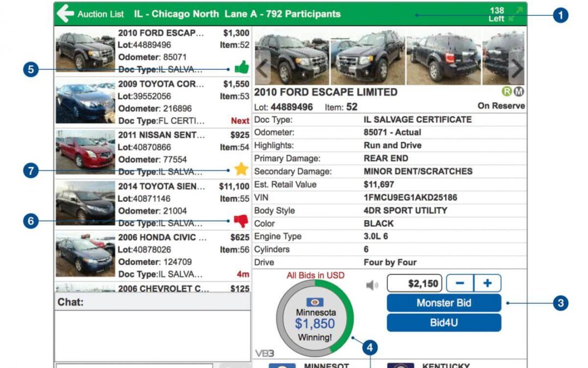Increase bid amount with plus button

point(487,283)
